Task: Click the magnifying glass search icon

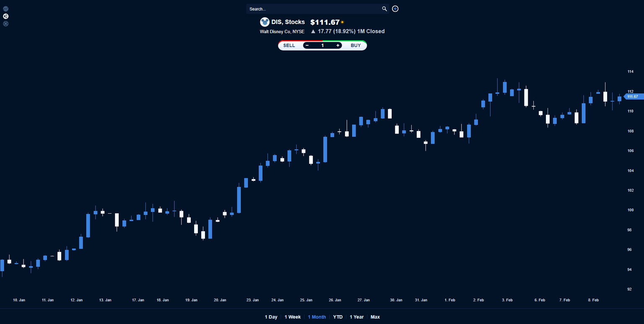Action: 384,9
